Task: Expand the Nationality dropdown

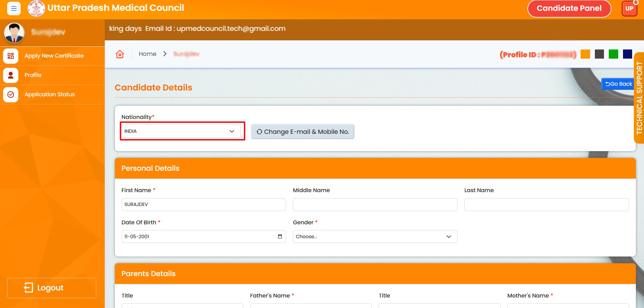Action: pyautogui.click(x=181, y=131)
